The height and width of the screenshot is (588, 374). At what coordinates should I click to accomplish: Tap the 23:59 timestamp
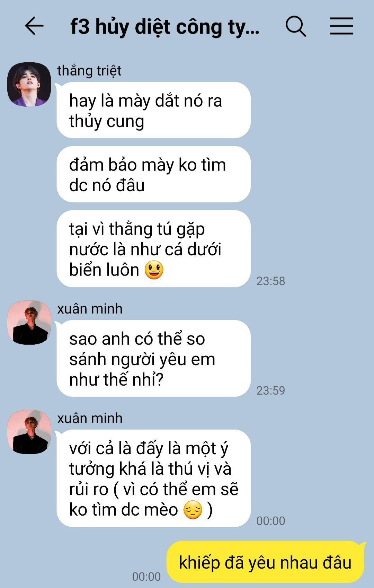pos(271,391)
